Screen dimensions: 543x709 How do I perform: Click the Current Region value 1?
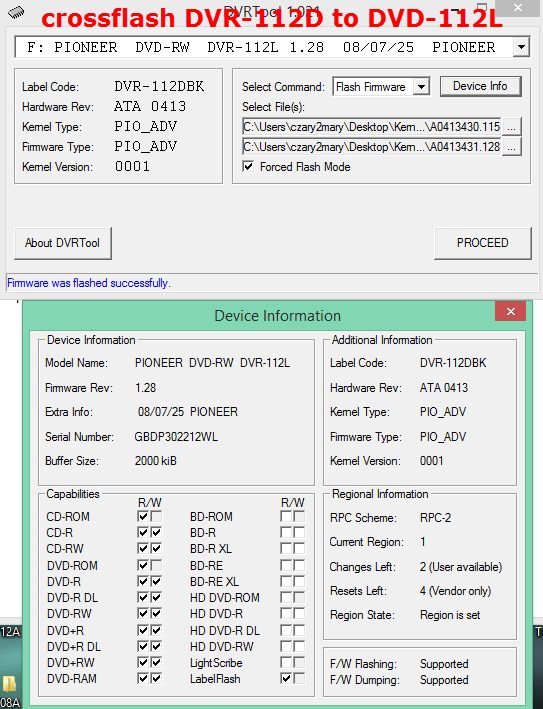click(423, 542)
